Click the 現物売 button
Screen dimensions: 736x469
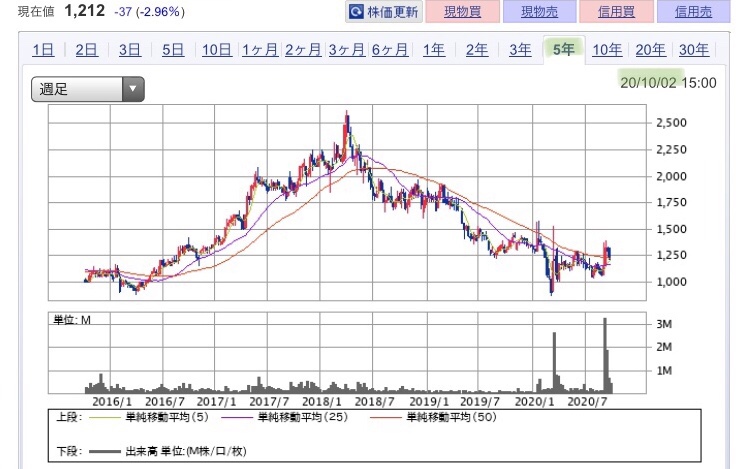coord(539,11)
